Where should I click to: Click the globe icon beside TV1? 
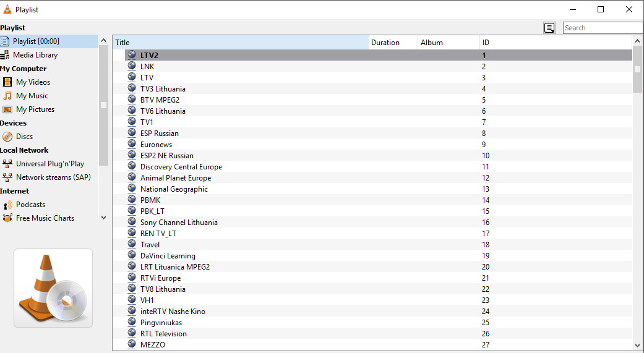pyautogui.click(x=132, y=122)
